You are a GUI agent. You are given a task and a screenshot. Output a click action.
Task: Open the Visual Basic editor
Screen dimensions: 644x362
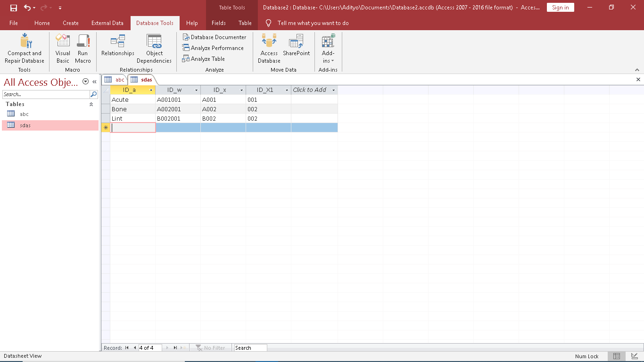(x=63, y=41)
